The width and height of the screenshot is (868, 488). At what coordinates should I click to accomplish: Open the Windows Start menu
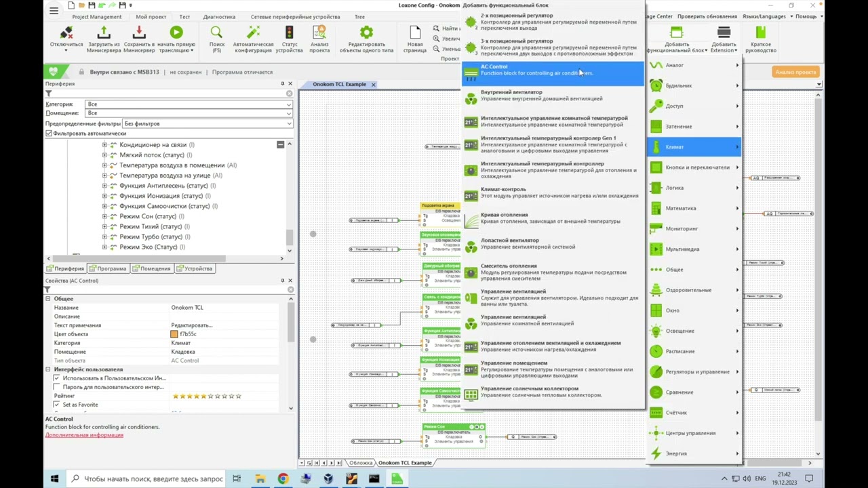click(x=54, y=479)
